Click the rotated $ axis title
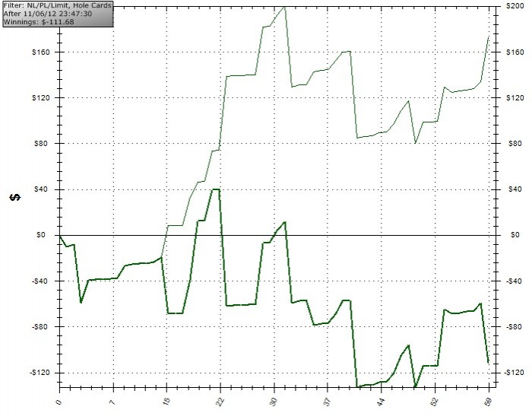The height and width of the screenshot is (413, 532). 15,197
